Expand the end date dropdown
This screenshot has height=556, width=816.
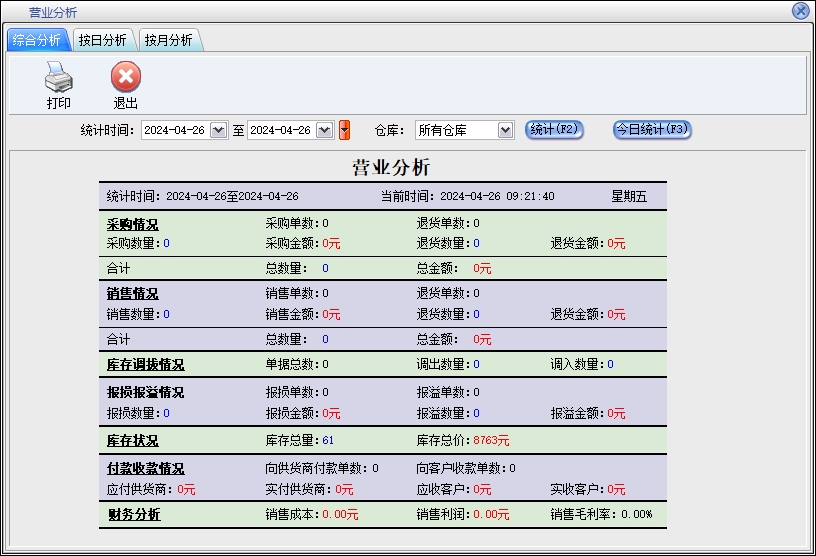coord(324,130)
